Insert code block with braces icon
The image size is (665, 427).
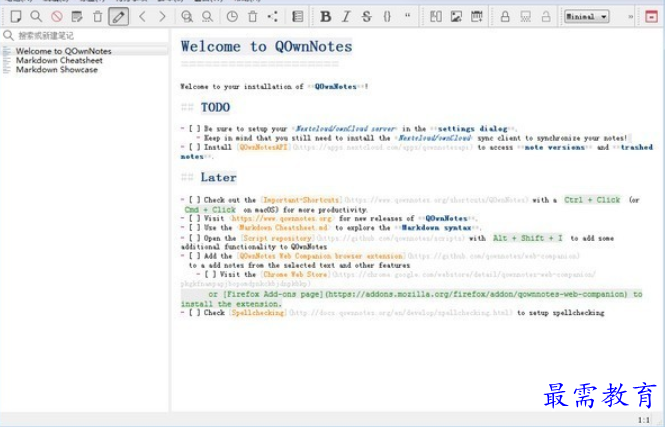[386, 17]
